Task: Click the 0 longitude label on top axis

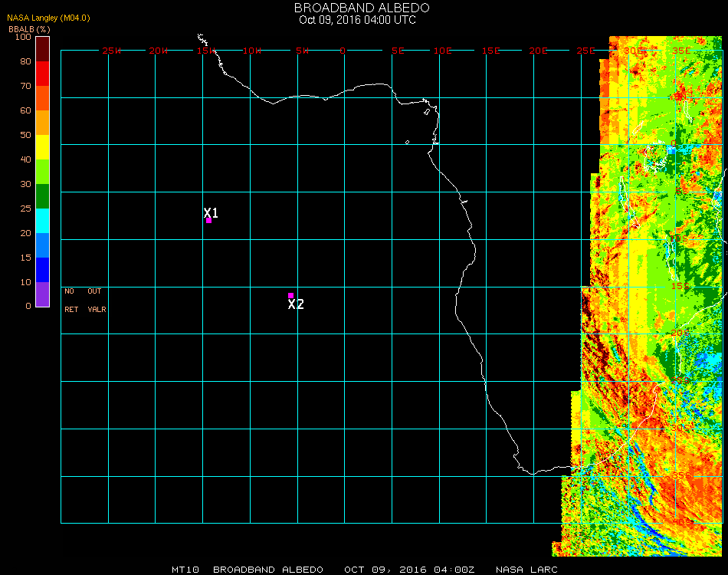Action: [x=343, y=51]
